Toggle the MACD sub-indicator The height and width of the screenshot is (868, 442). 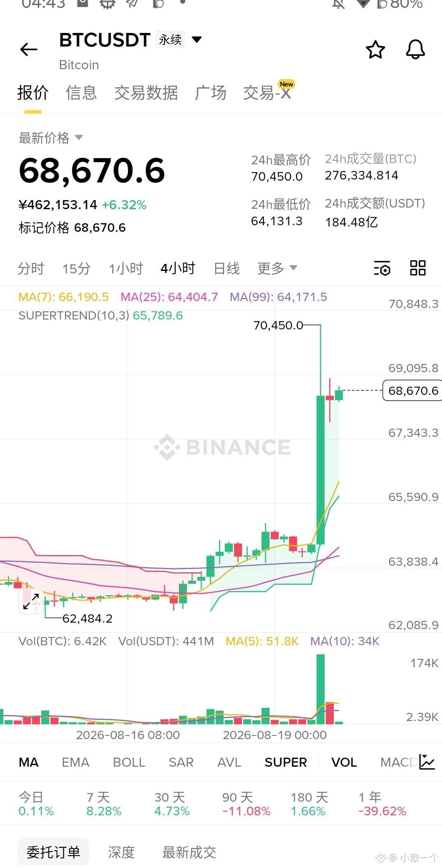[398, 762]
